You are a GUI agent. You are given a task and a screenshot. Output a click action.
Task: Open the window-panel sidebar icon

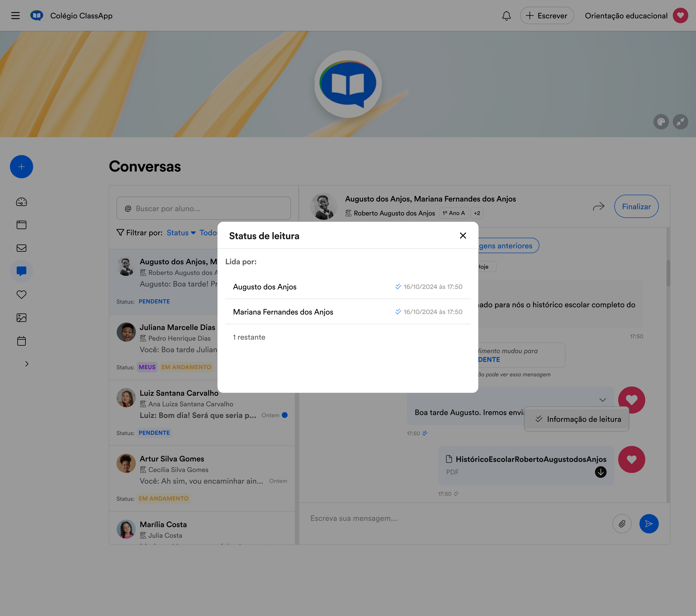(22, 225)
